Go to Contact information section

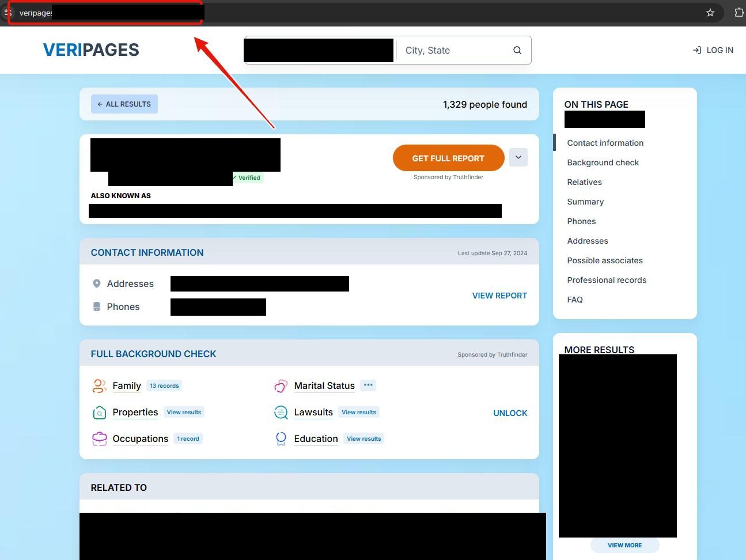coord(605,143)
